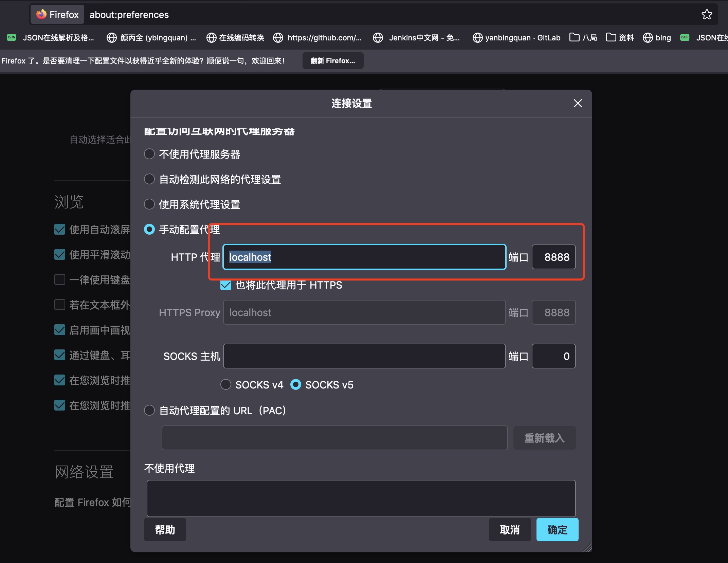Open the 资料 bookmark folder

(x=620, y=38)
